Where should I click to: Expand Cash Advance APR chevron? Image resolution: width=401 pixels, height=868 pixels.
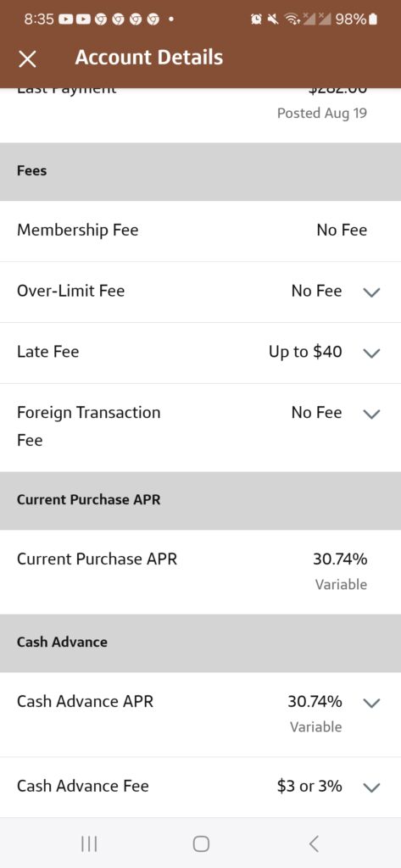[x=371, y=703]
